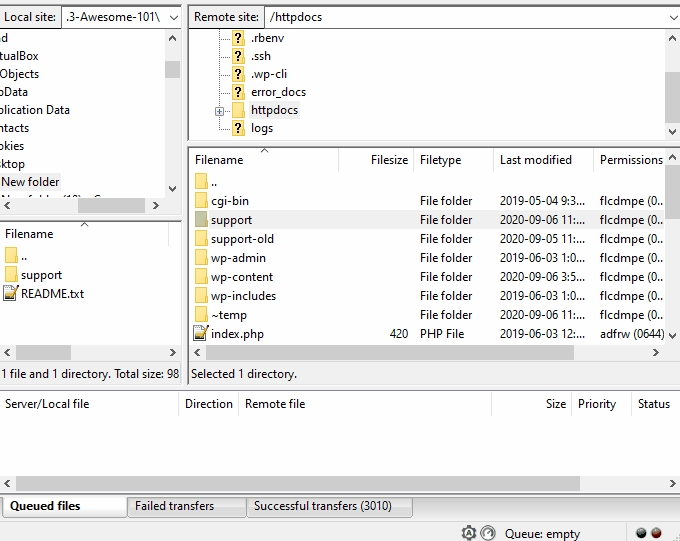Switch to the Failed transfers tab
The height and width of the screenshot is (541, 680).
[x=186, y=507]
